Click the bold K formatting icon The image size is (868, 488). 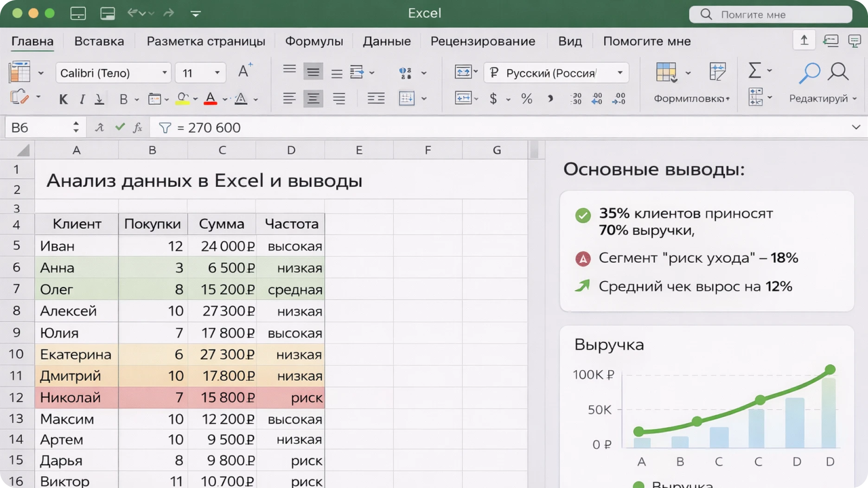click(x=64, y=99)
